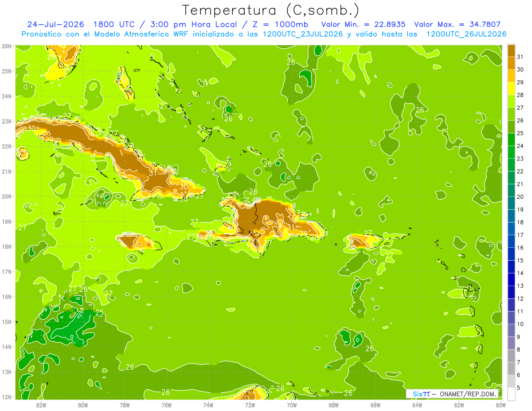Click the 25N latitude axis label
532x411 pixels.
point(7,71)
